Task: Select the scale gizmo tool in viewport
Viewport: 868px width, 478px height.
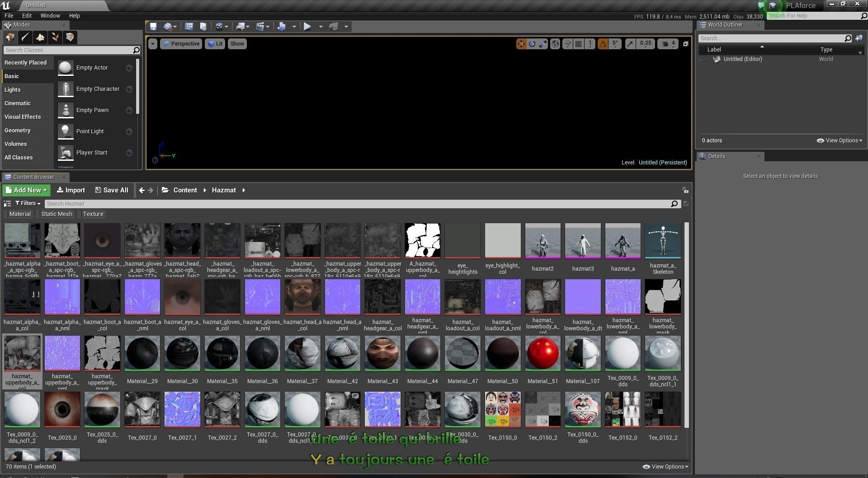Action: coord(543,44)
